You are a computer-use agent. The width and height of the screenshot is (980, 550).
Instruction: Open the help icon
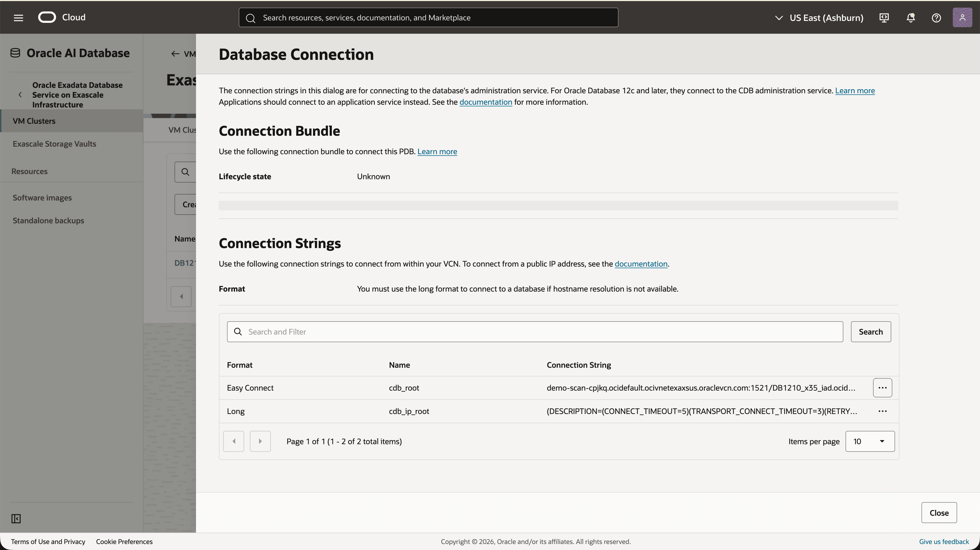936,17
